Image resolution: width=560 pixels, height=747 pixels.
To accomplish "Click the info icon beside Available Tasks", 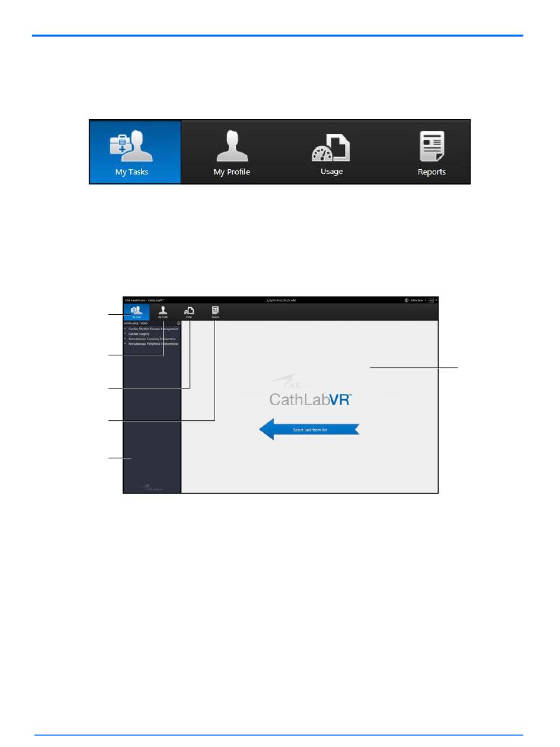I will pyautogui.click(x=179, y=324).
